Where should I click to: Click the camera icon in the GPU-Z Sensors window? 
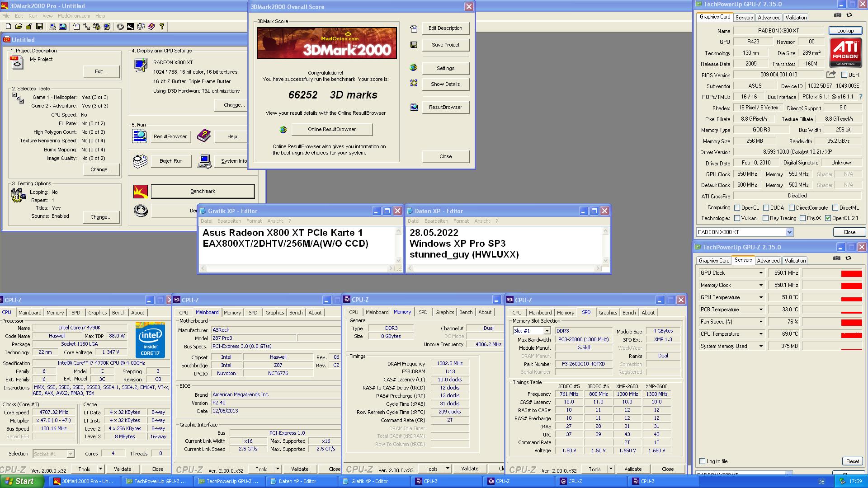(837, 258)
